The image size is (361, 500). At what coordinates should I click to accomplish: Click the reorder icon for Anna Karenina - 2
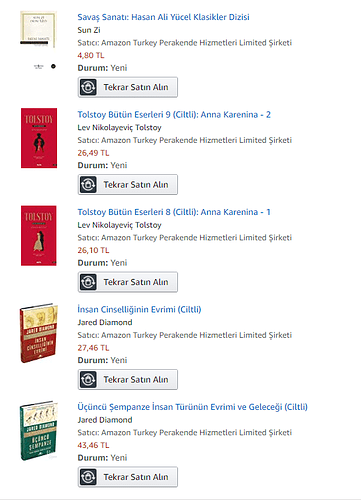pos(88,185)
